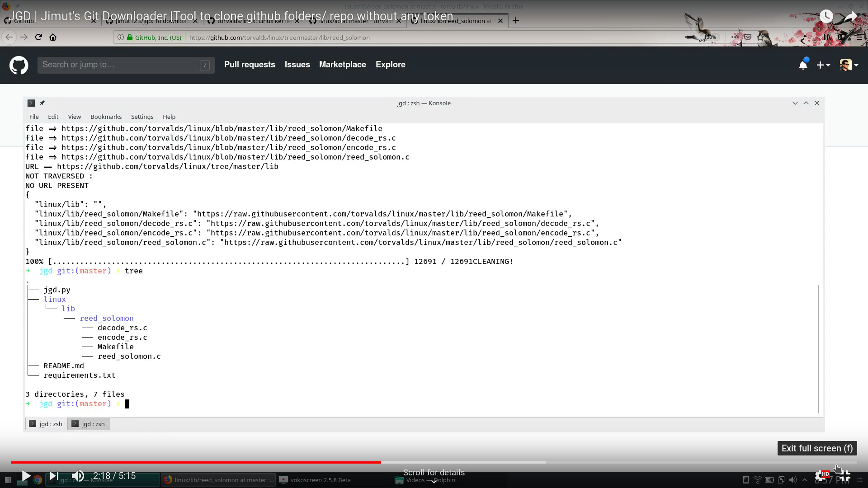
Task: Open the Konsole Settings menu
Action: pyautogui.click(x=142, y=117)
